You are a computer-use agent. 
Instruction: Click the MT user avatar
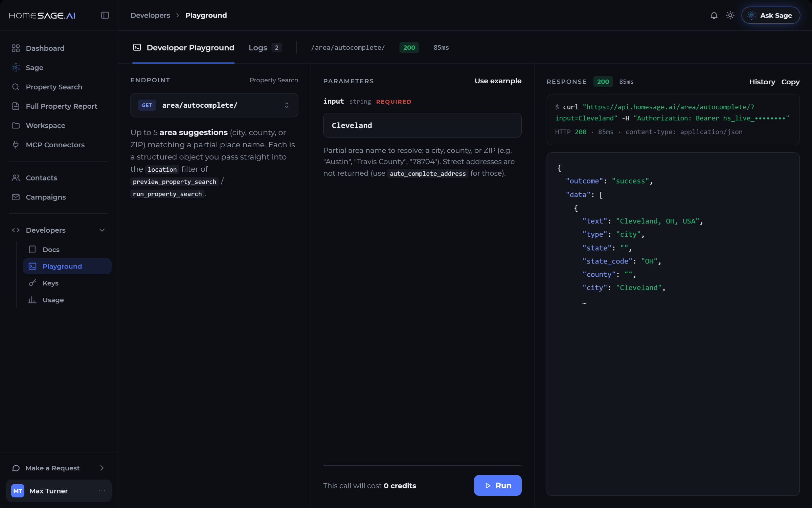coord(18,491)
